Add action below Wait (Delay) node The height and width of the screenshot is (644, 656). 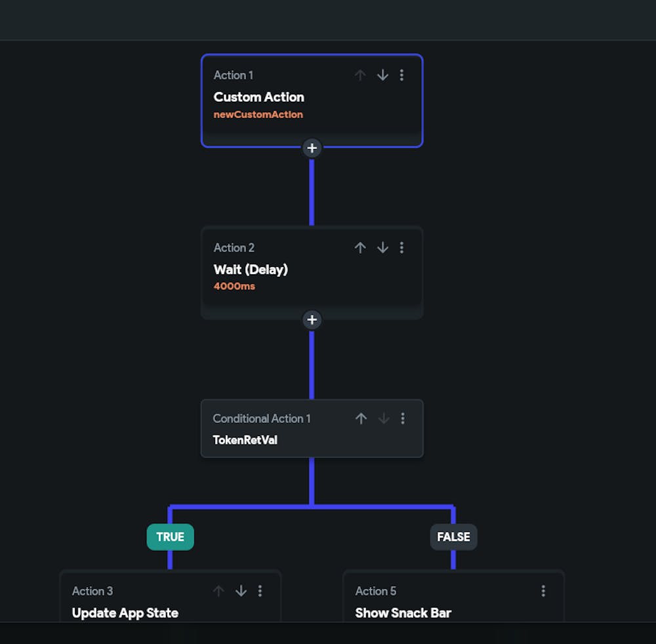pyautogui.click(x=312, y=320)
